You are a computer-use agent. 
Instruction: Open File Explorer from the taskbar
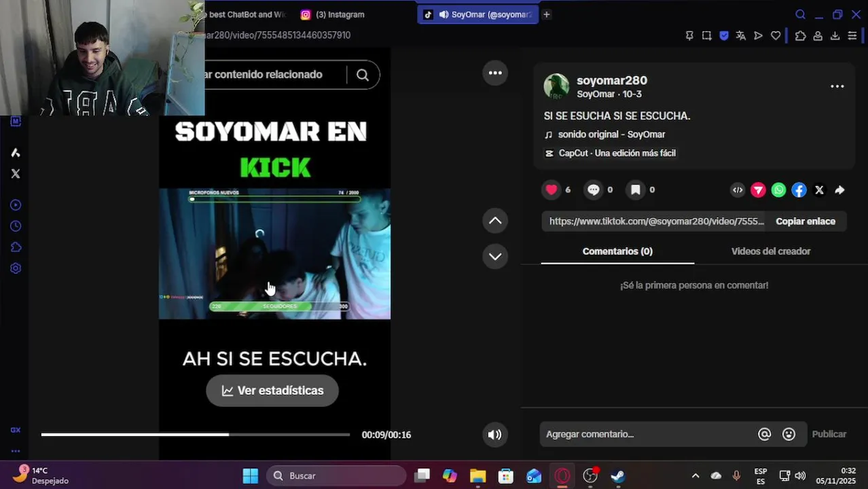point(477,476)
